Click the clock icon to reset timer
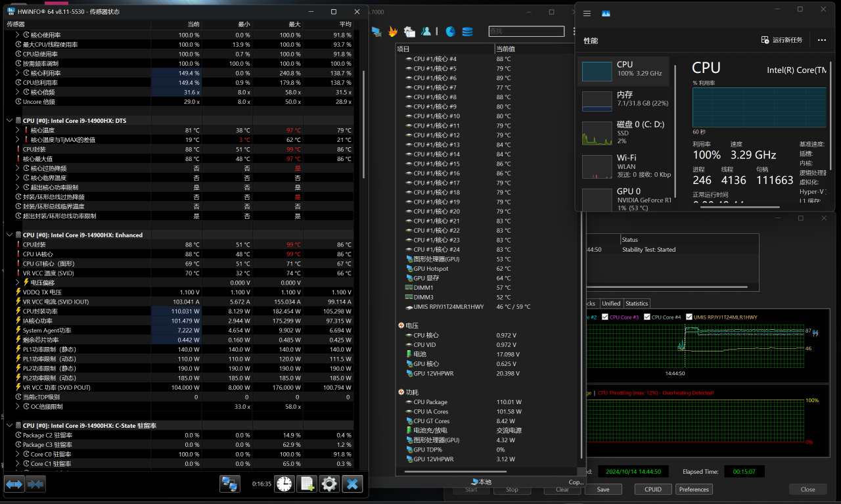Image resolution: width=841 pixels, height=504 pixels. coord(284,484)
